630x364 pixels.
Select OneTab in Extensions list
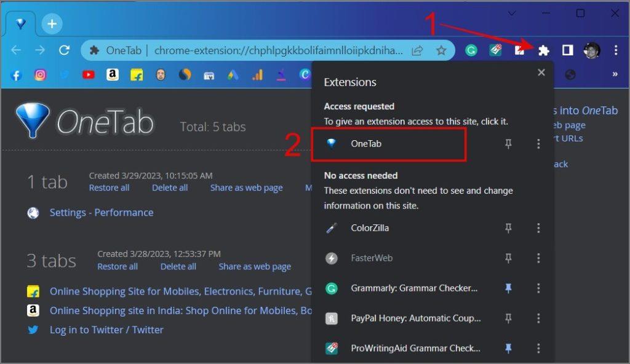point(389,144)
